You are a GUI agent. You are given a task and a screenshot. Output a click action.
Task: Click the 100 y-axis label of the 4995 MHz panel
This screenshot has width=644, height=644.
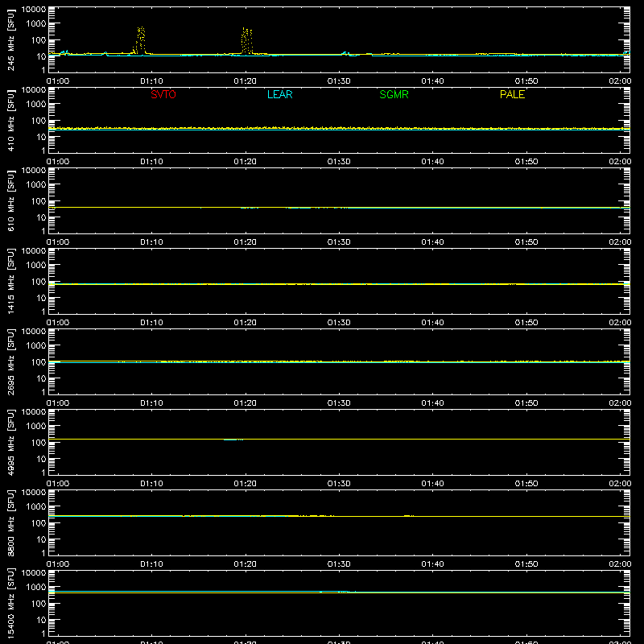point(39,443)
